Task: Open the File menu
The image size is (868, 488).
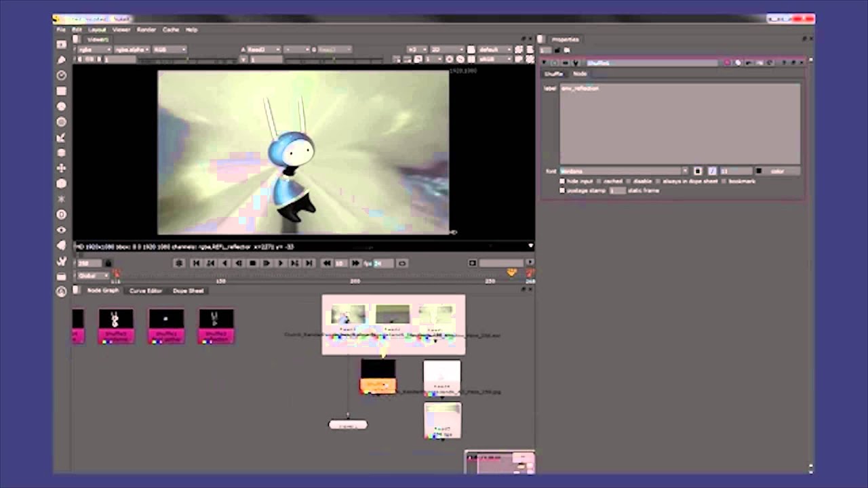Action: coord(61,30)
